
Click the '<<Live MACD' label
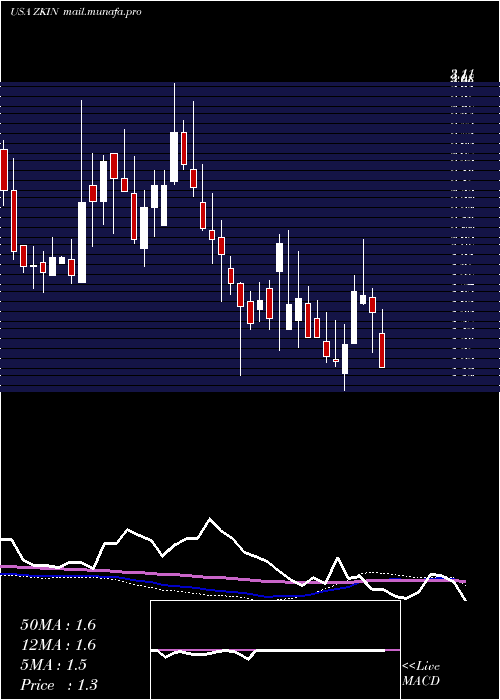421,674
